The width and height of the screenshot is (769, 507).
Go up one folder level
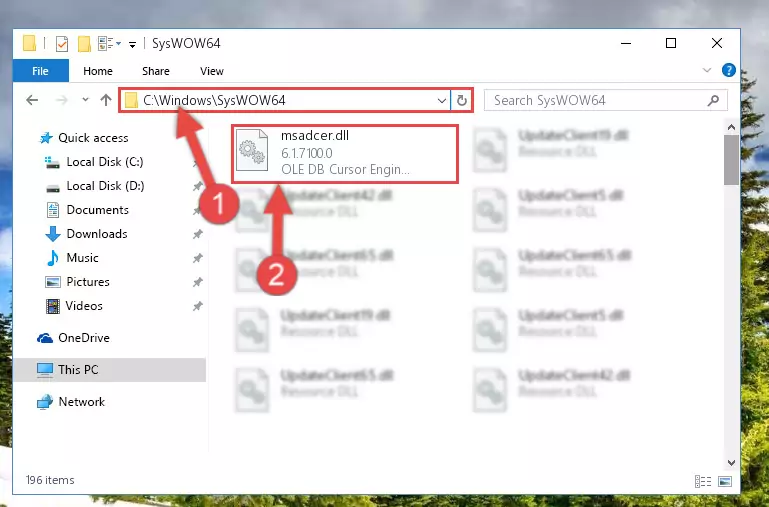[106, 100]
